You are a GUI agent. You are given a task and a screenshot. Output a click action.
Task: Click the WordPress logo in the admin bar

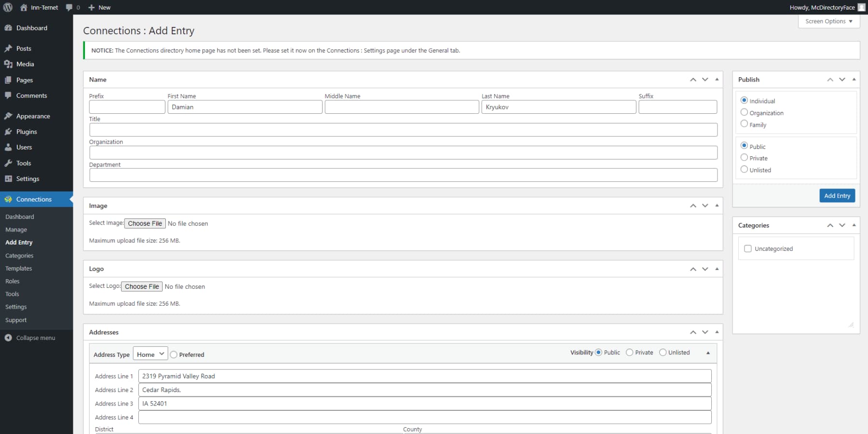click(7, 7)
